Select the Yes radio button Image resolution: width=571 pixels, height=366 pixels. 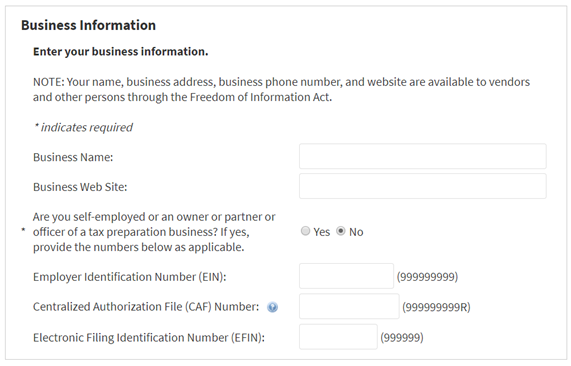coord(305,231)
